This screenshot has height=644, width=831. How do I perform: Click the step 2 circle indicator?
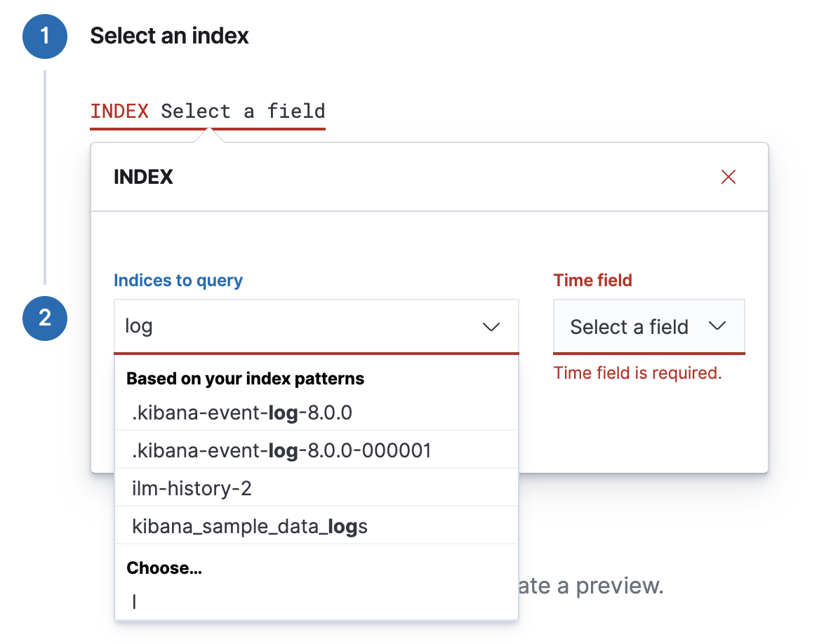44,318
